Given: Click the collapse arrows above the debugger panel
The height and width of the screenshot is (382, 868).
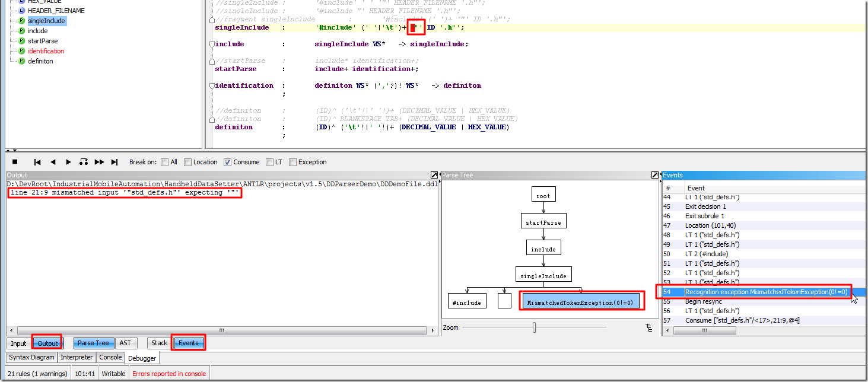Looking at the screenshot, I should click(x=11, y=151).
